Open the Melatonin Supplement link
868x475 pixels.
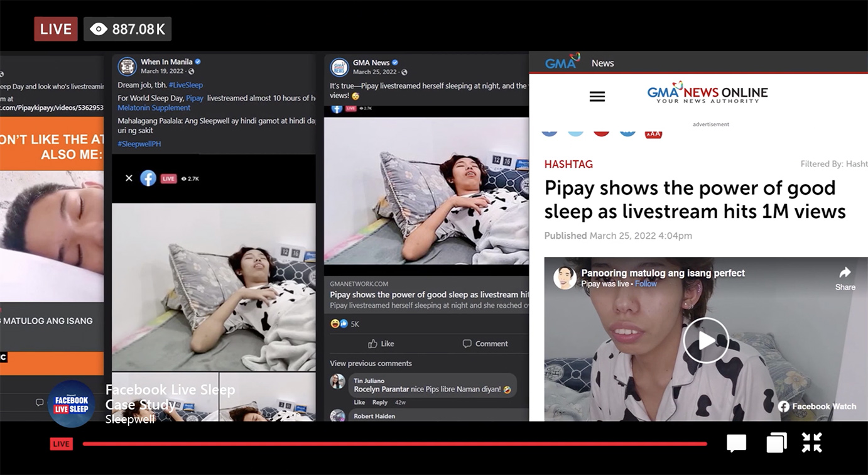click(154, 108)
